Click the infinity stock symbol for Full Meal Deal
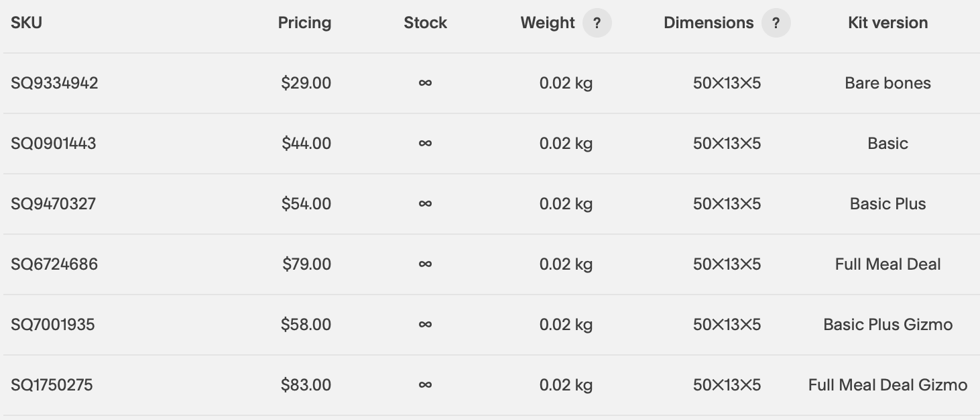This screenshot has height=420, width=980. (425, 264)
